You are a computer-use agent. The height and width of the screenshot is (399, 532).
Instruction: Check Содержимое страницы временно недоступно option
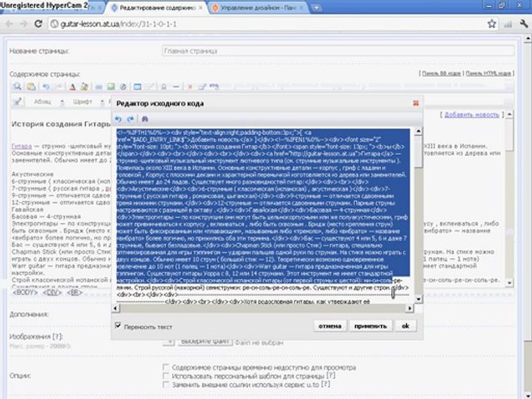pos(166,367)
